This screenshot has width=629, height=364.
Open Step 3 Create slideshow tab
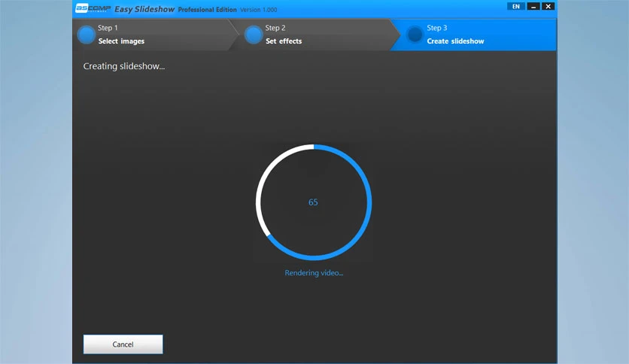(x=474, y=35)
